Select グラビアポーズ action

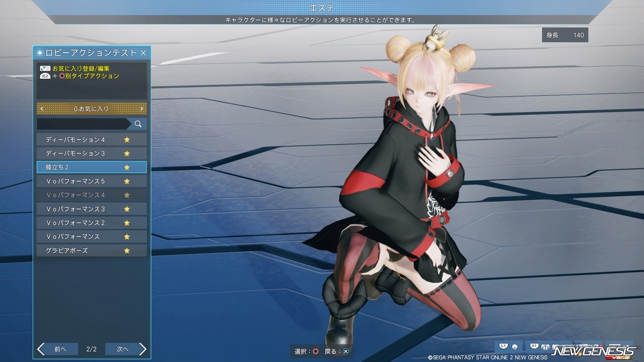92,250
